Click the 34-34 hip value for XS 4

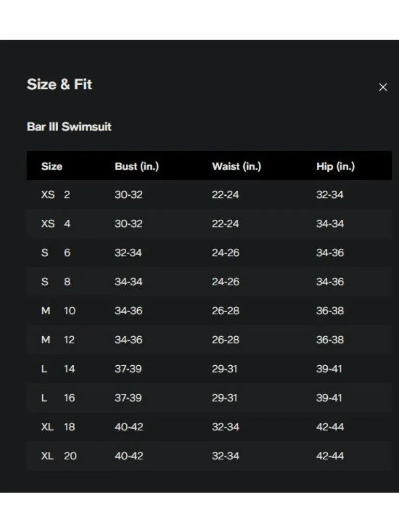click(x=330, y=223)
